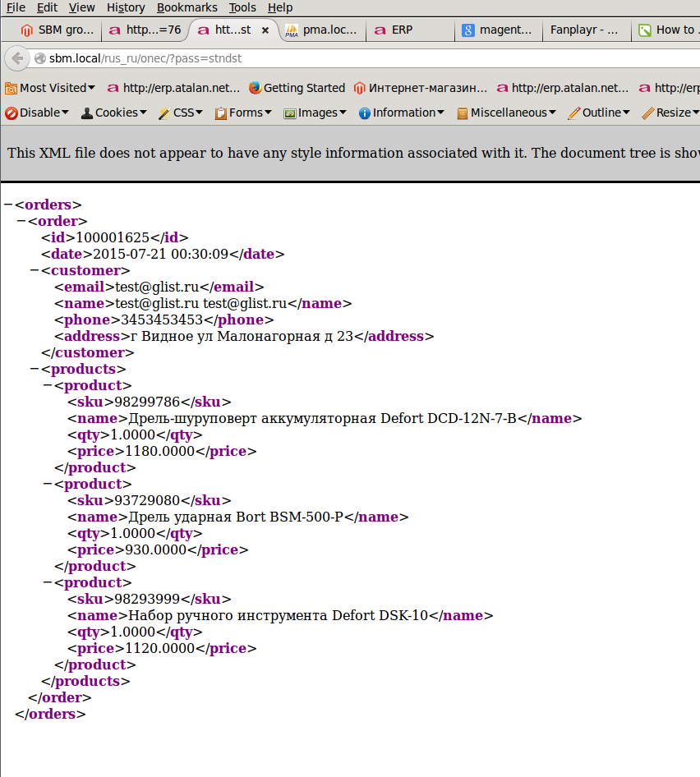Click the globe site identity icon
Viewport: 700px width, 777px height.
coord(40,58)
